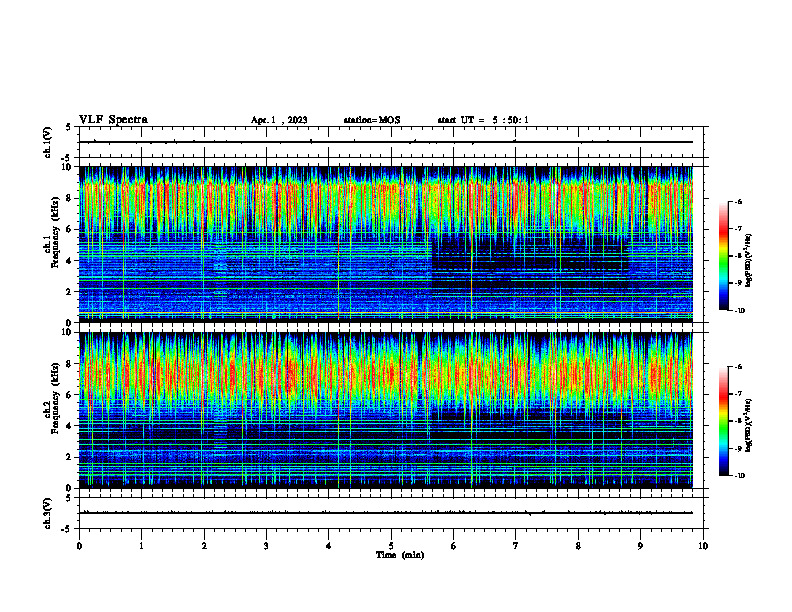Click the '-6' label on the ch.1 color scale
The image size is (792, 612).
coord(737,202)
